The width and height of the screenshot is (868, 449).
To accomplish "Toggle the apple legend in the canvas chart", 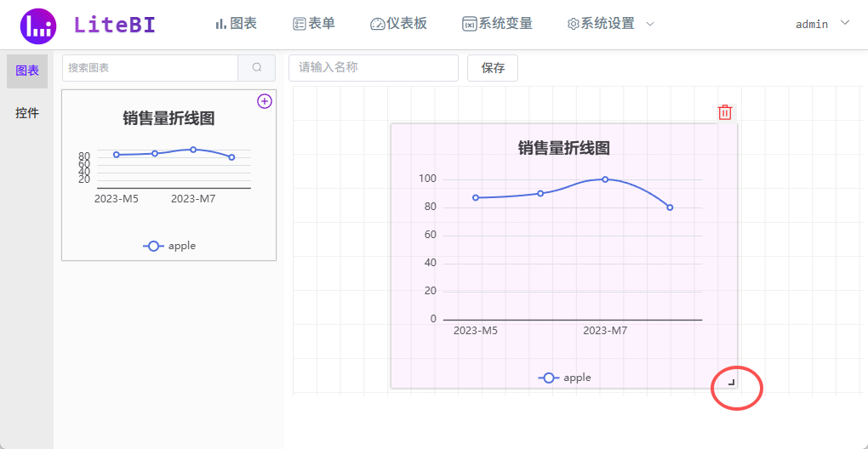I will pyautogui.click(x=565, y=378).
